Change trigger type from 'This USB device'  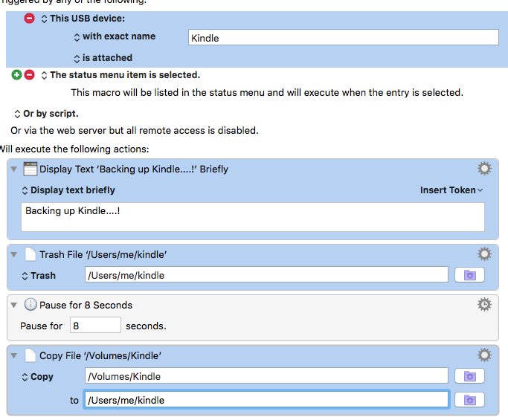tap(83, 19)
